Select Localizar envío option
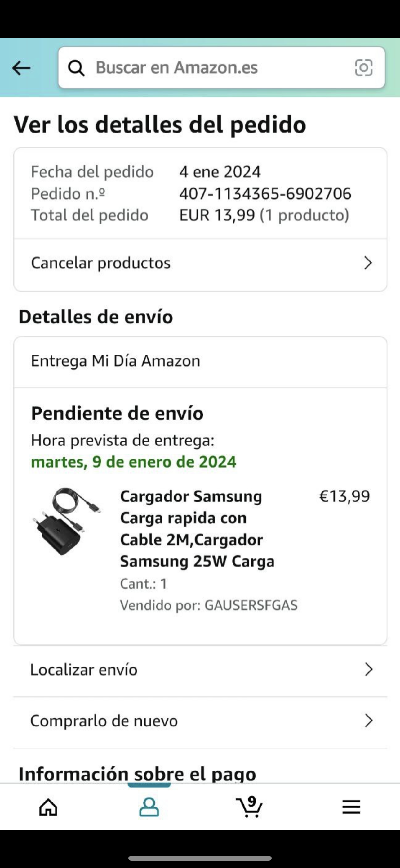 click(84, 670)
